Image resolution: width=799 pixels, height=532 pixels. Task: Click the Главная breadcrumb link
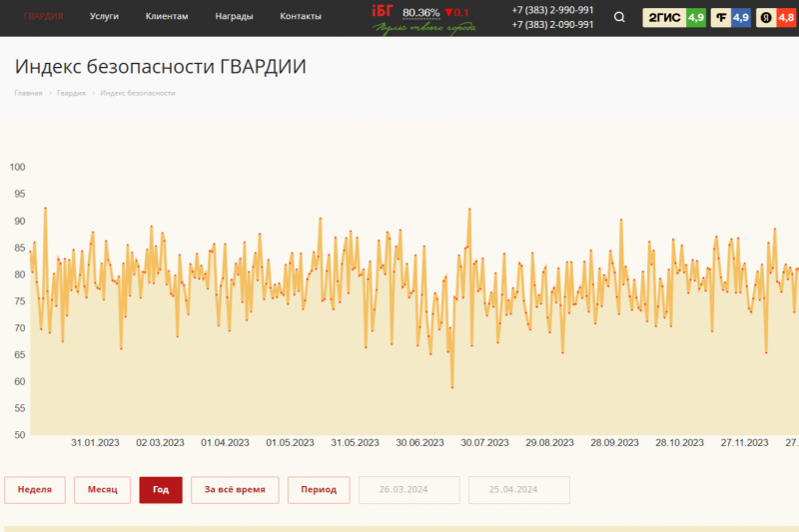coord(28,93)
